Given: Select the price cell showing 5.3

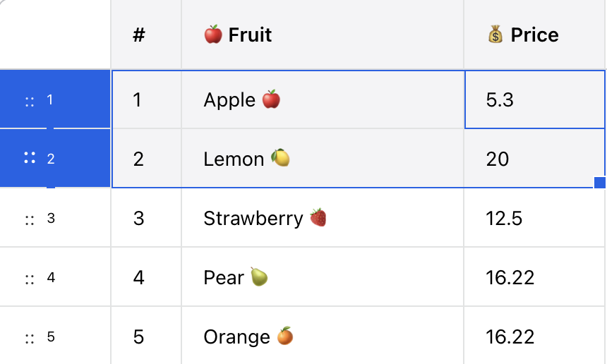Looking at the screenshot, I should 534,99.
